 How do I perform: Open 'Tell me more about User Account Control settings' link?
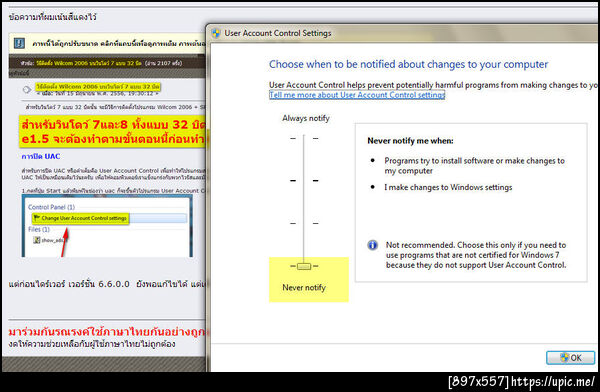pyautogui.click(x=357, y=95)
